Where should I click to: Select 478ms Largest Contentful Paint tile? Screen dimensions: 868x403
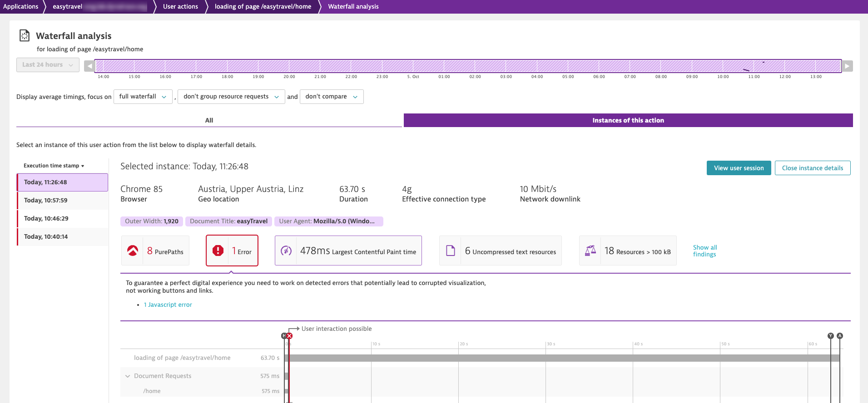click(x=348, y=251)
